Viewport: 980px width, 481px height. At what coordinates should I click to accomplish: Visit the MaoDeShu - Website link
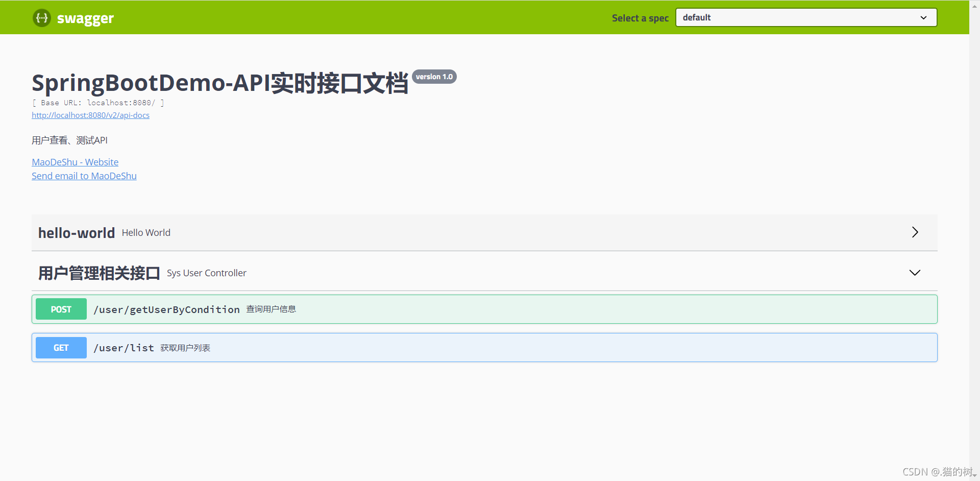[75, 162]
